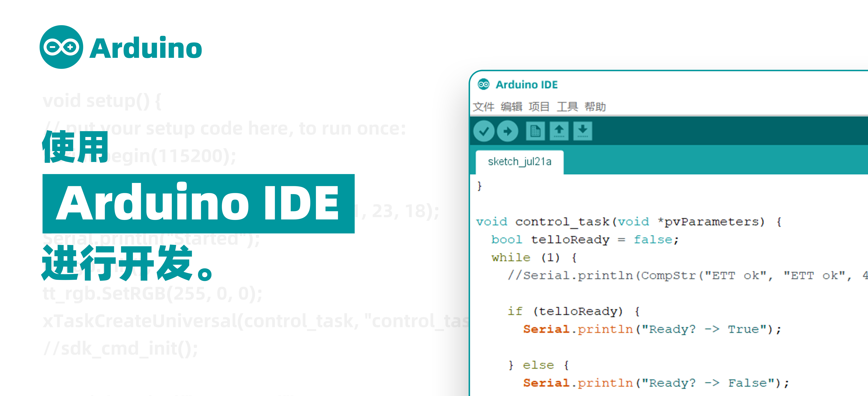868x396 pixels.
Task: Click the Arduino wordmark text
Action: tap(146, 48)
